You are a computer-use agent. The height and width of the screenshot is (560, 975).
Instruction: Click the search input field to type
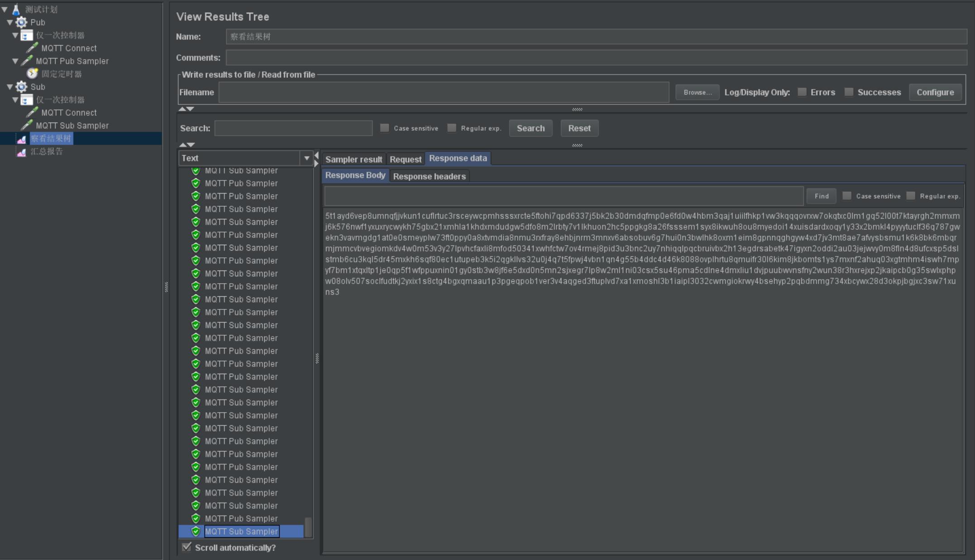point(292,128)
